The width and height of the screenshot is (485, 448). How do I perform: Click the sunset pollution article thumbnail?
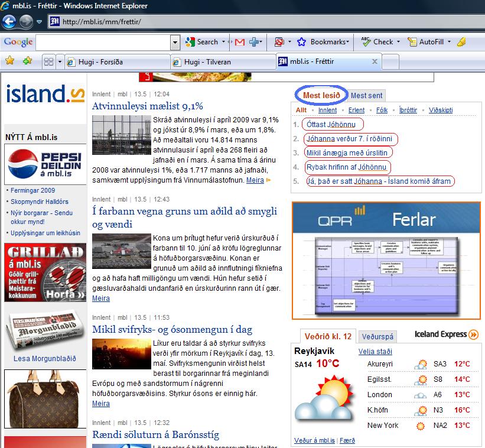[x=122, y=353]
